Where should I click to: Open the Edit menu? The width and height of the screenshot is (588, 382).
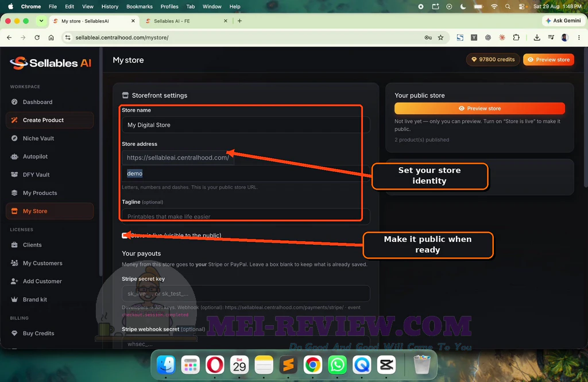pos(69,6)
